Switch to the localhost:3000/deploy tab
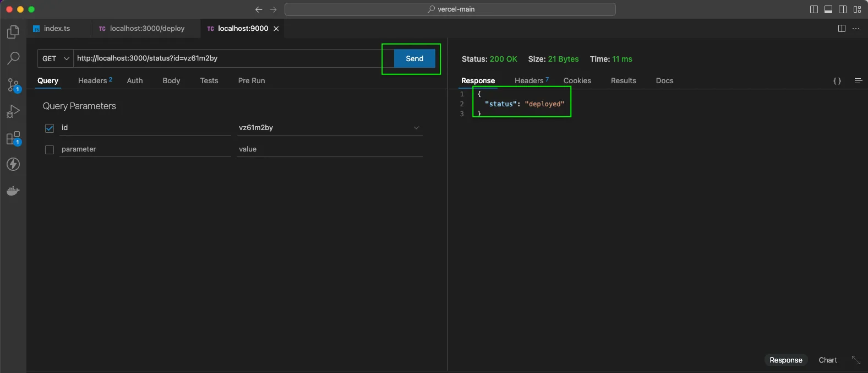 [147, 29]
